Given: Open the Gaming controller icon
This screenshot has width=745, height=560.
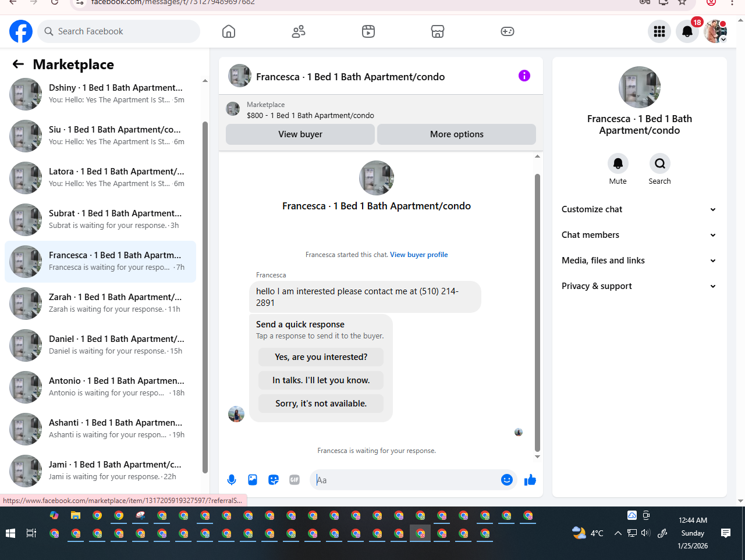Looking at the screenshot, I should [508, 31].
